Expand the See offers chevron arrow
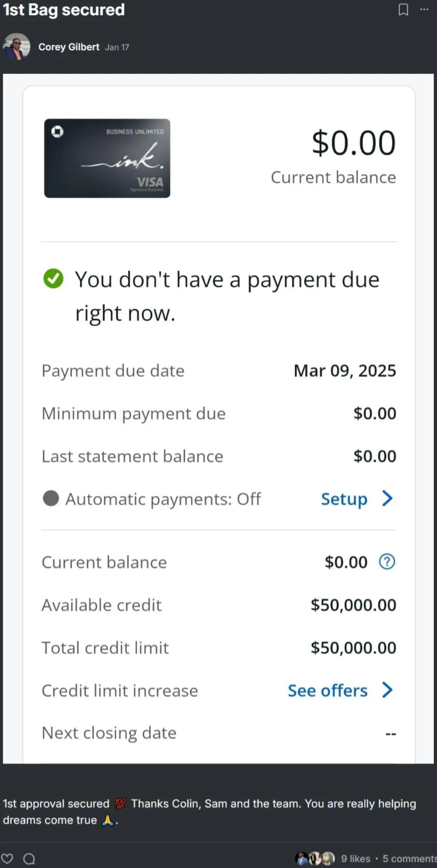Screen dimensions: 437x868 [387, 690]
